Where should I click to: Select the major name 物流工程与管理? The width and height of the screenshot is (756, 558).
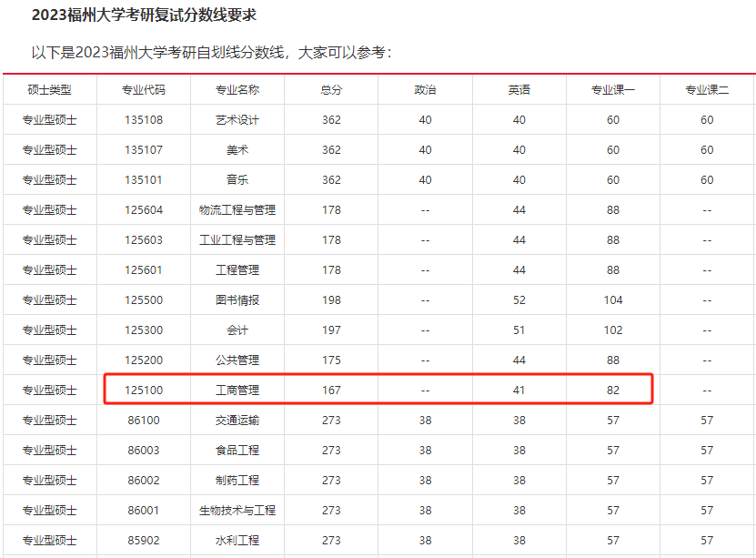tap(237, 209)
